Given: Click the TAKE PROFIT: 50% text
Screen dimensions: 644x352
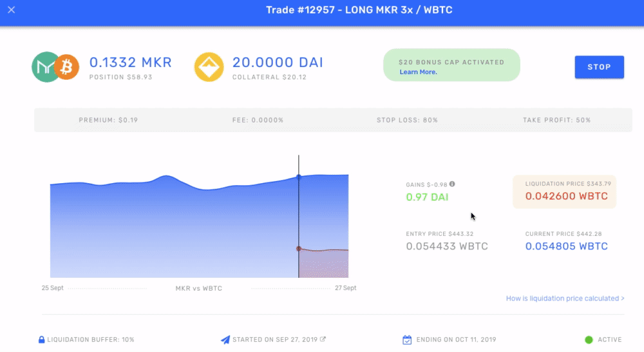Looking at the screenshot, I should click(x=556, y=120).
